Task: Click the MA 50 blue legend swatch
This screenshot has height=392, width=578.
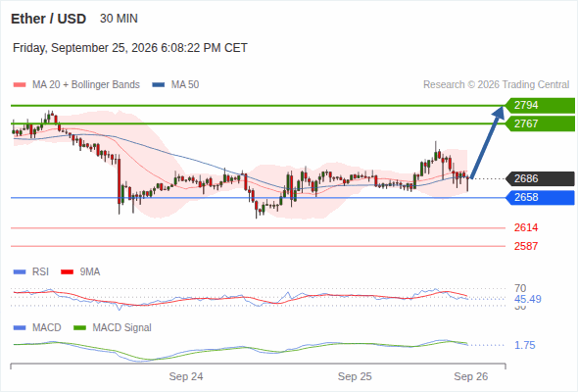Action: pos(159,85)
